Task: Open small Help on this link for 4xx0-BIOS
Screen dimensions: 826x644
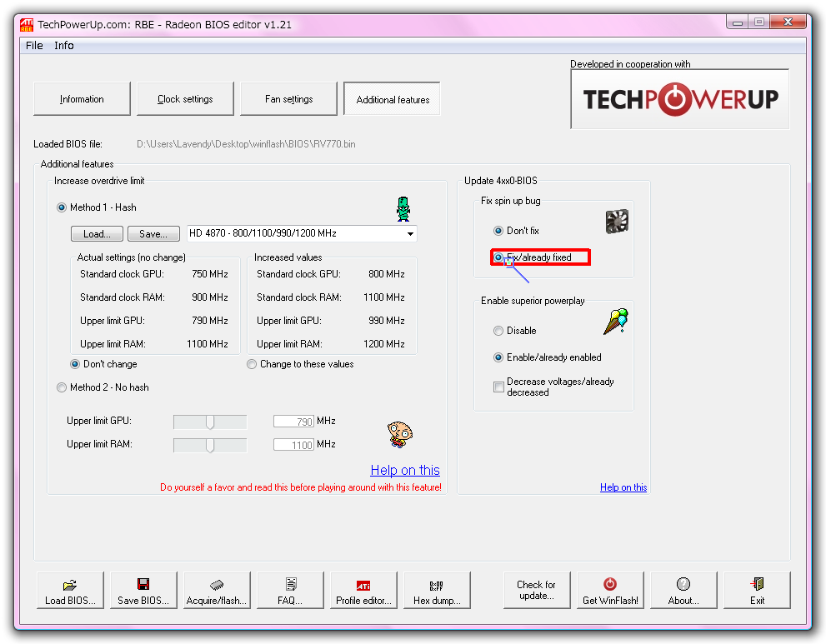Action: click(623, 487)
